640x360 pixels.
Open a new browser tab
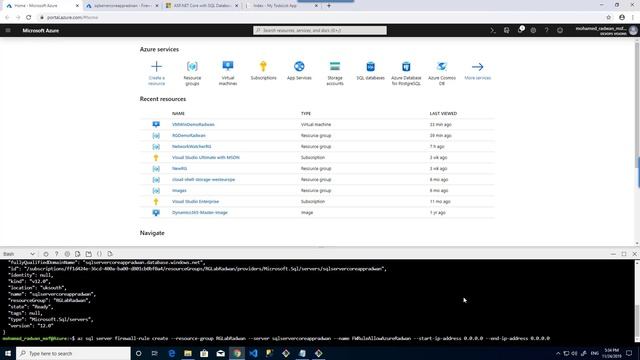329,6
